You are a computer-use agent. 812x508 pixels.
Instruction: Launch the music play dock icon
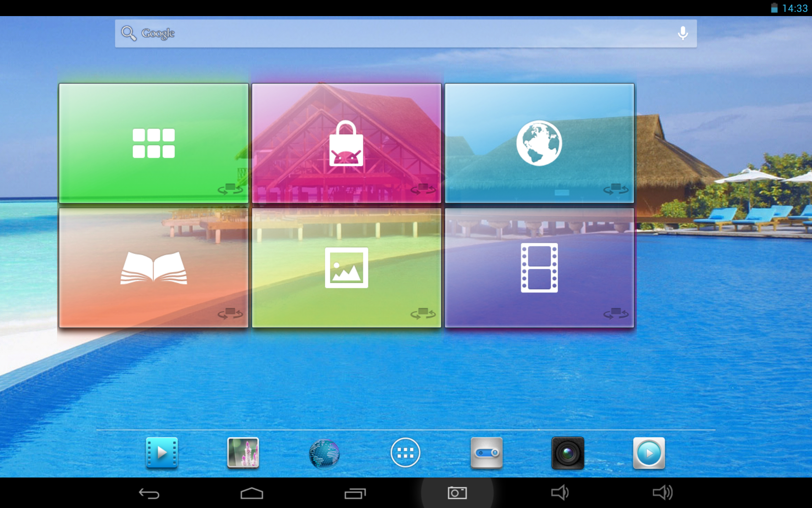pyautogui.click(x=649, y=453)
